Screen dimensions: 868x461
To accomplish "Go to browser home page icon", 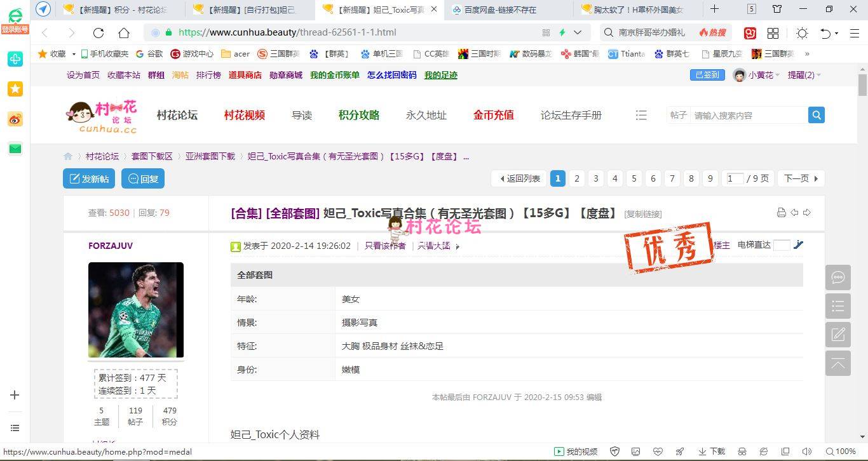I will (x=124, y=32).
